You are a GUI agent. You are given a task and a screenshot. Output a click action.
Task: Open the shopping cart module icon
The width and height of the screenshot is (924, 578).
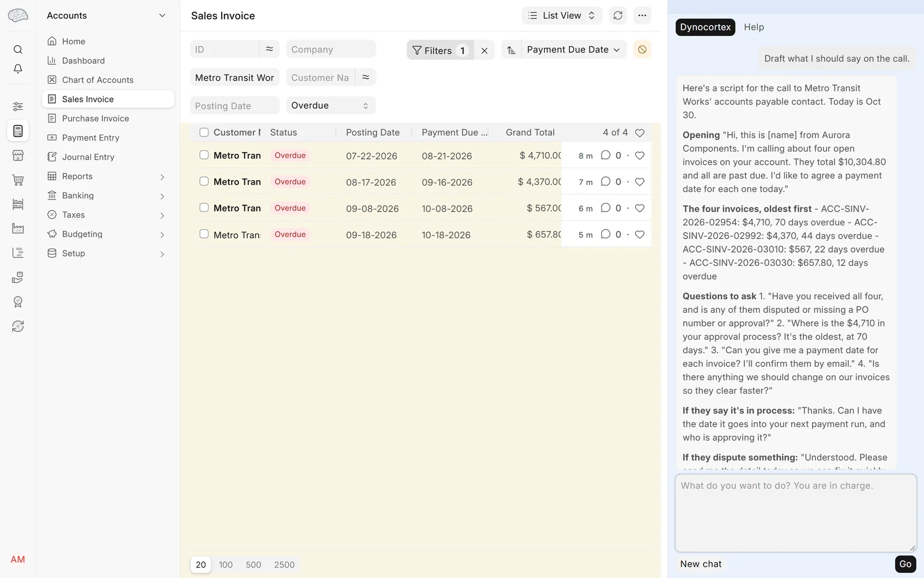pyautogui.click(x=18, y=180)
